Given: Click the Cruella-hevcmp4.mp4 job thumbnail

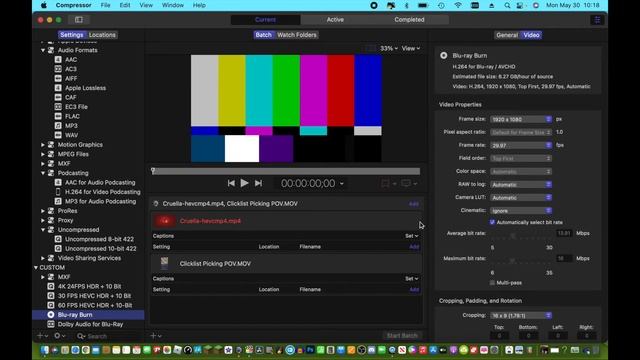Looking at the screenshot, I should click(x=164, y=221).
